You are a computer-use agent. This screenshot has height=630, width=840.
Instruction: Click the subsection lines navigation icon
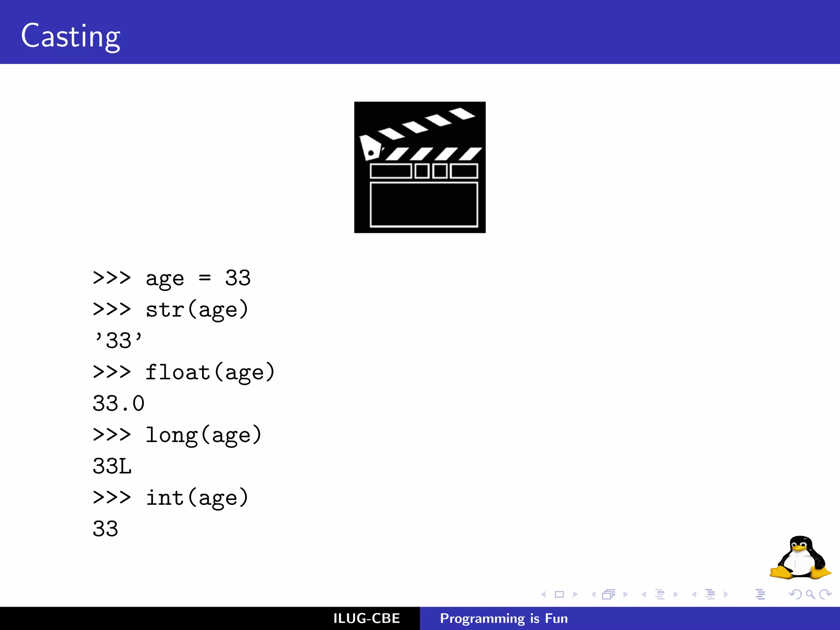coord(660,594)
